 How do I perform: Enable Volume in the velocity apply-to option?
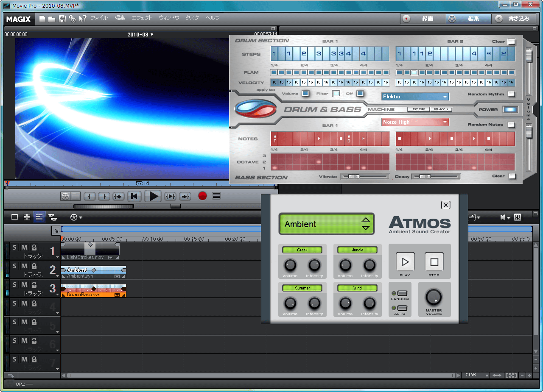click(x=305, y=93)
